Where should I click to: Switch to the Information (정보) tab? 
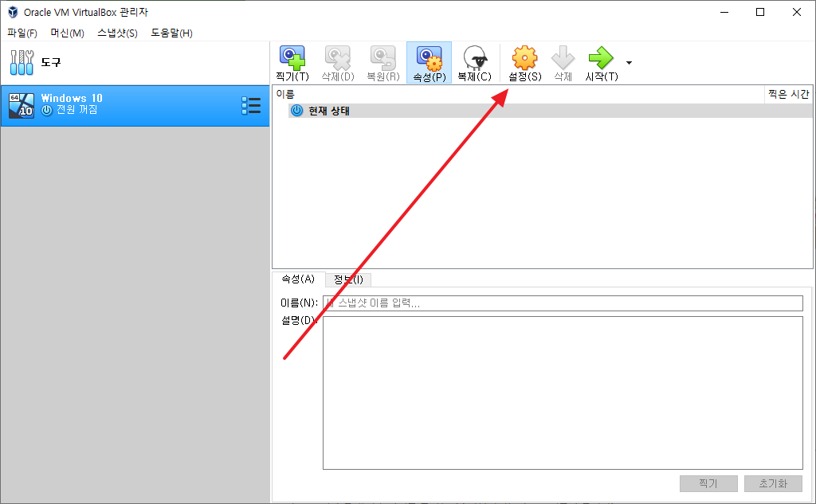coord(348,279)
